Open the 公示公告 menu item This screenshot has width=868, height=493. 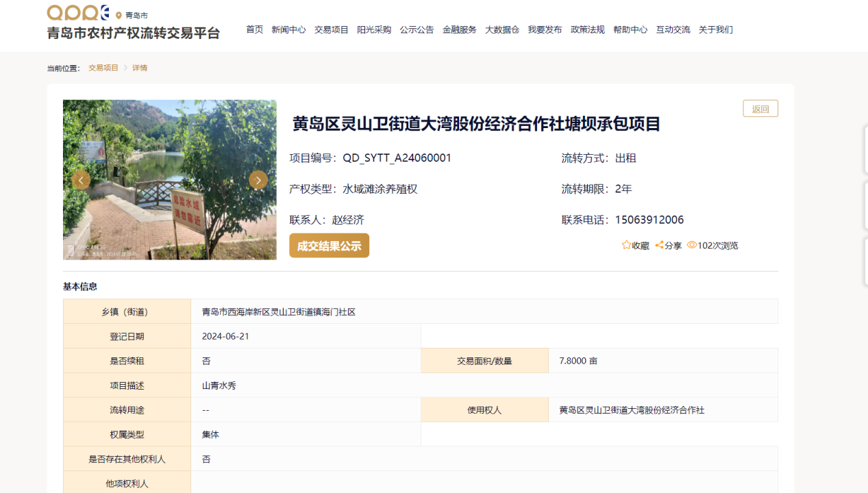point(417,29)
